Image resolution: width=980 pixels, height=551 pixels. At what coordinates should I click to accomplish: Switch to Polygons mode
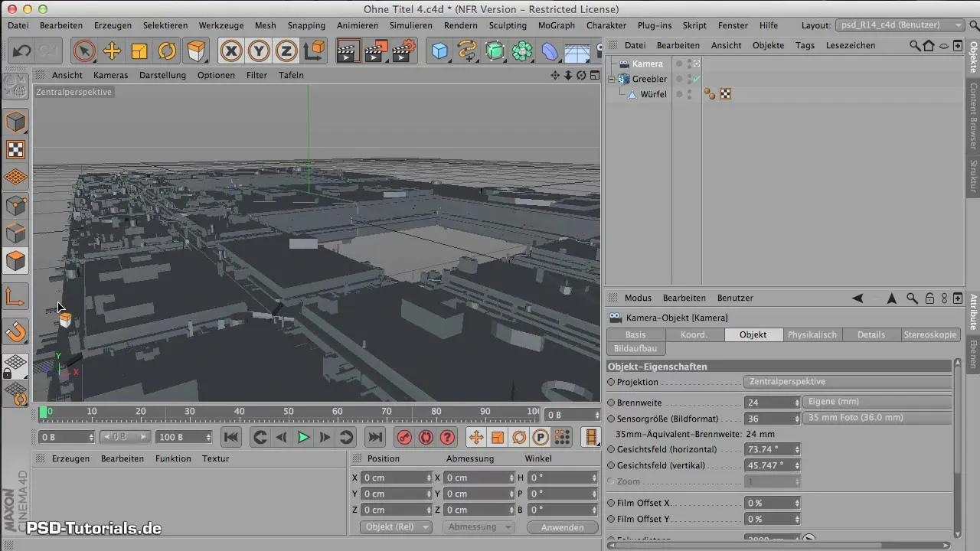tap(16, 261)
